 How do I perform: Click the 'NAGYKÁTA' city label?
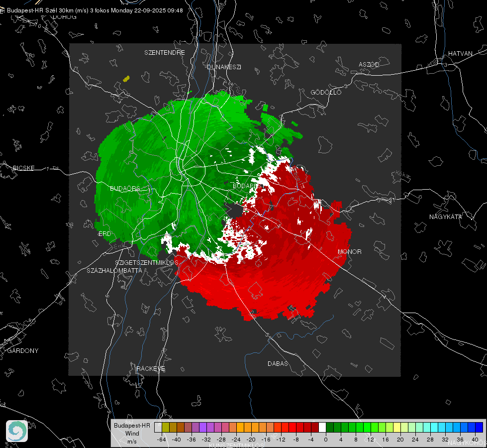pyautogui.click(x=446, y=217)
